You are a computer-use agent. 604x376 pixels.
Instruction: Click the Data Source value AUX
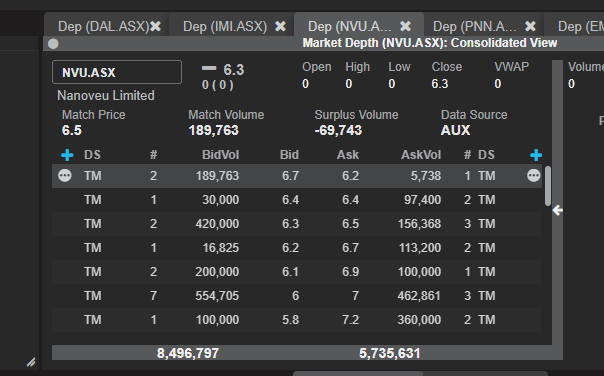pyautogui.click(x=455, y=130)
